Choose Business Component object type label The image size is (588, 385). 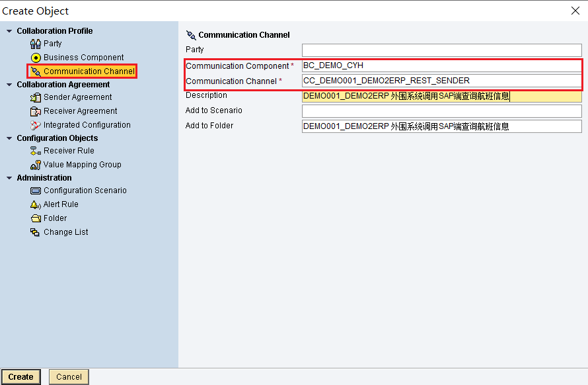84,58
